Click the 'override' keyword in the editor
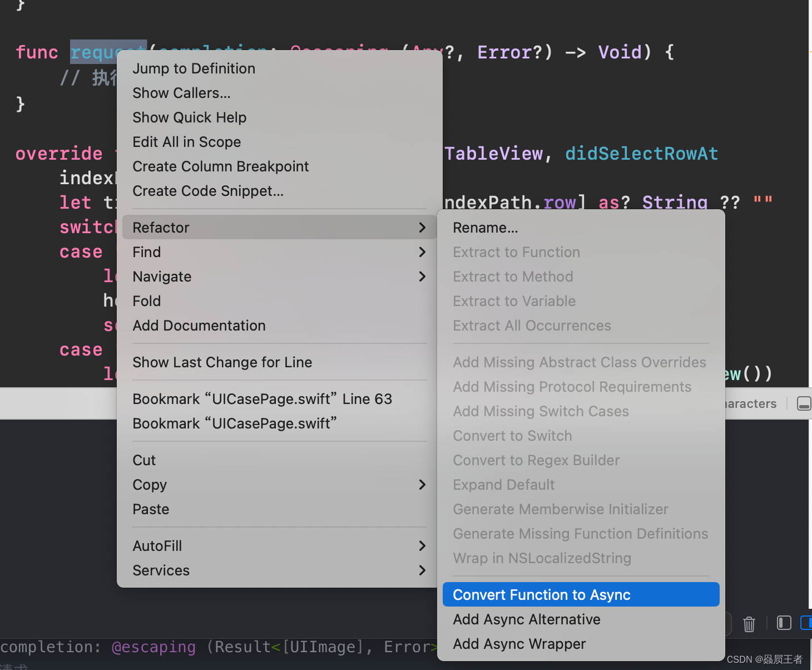Viewport: 812px width, 670px height. [x=59, y=154]
